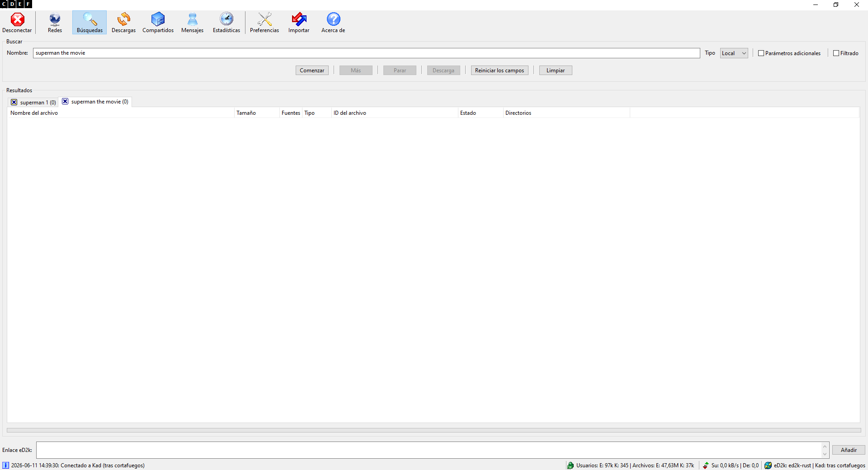The height and width of the screenshot is (470, 868).
Task: Sort results by Tamaño column
Action: (257, 113)
